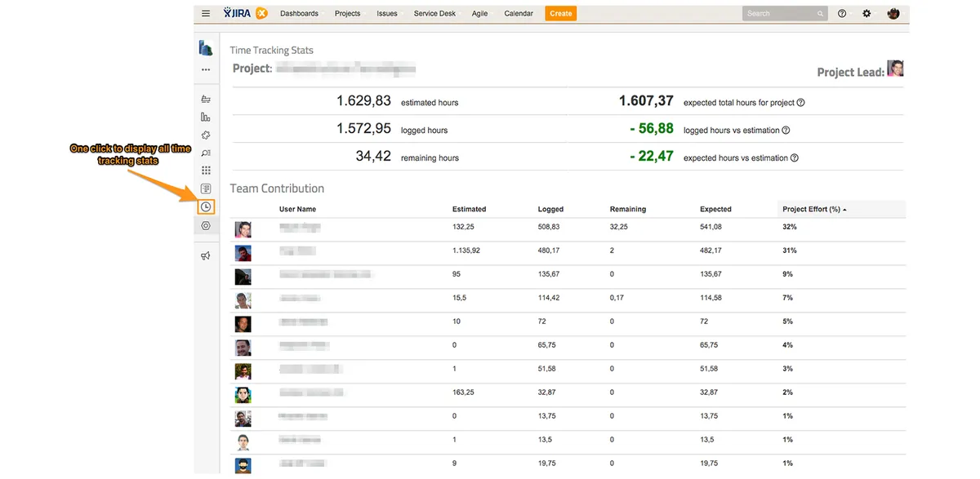Viewport: 980px width, 479px height.
Task: Open avatar of user with 114,42 logged
Action: point(243,300)
